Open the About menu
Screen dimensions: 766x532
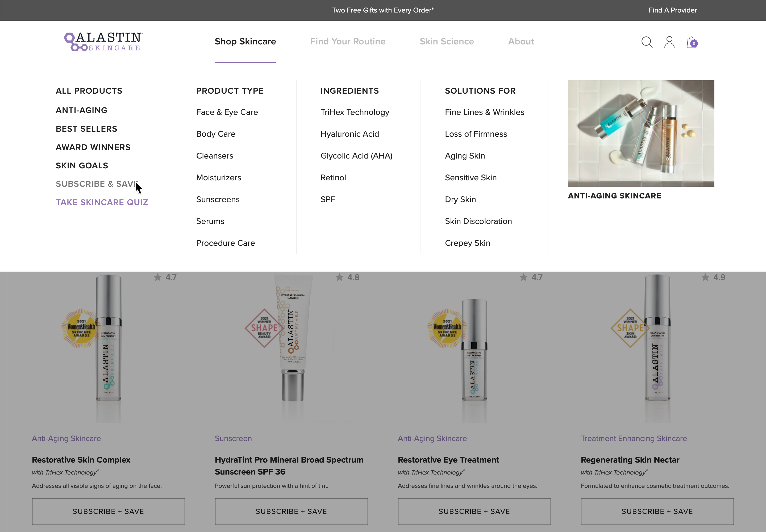pyautogui.click(x=521, y=41)
